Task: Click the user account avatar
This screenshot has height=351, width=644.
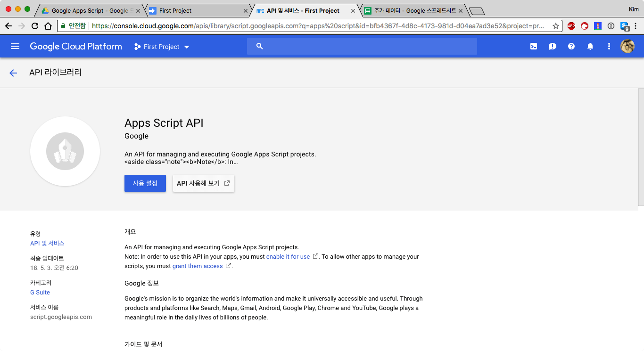Action: point(627,46)
